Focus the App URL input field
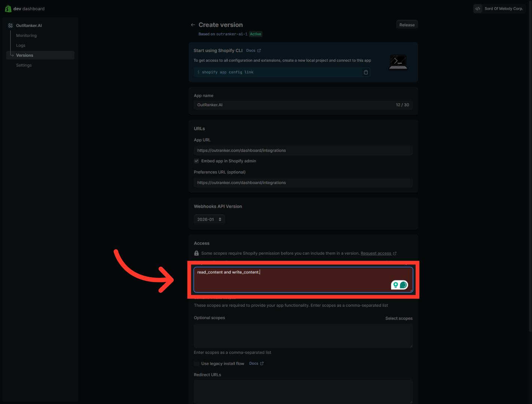532x404 pixels. point(303,150)
